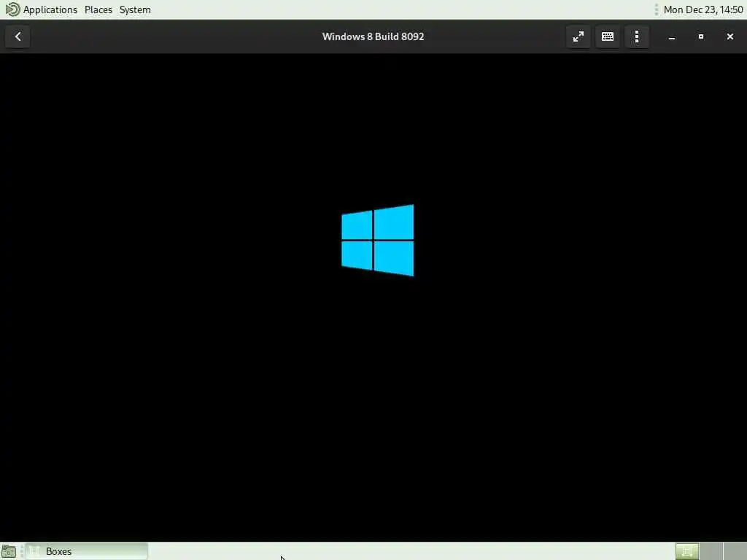Switch to the first workspace in switcher
The width and height of the screenshot is (747, 560).
687,551
